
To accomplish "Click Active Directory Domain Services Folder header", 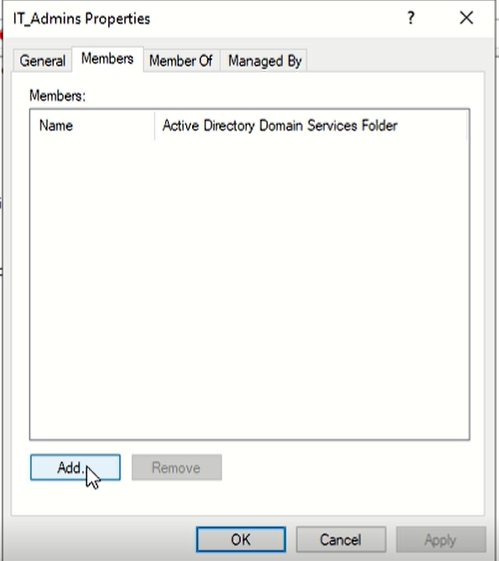I will [x=311, y=126].
